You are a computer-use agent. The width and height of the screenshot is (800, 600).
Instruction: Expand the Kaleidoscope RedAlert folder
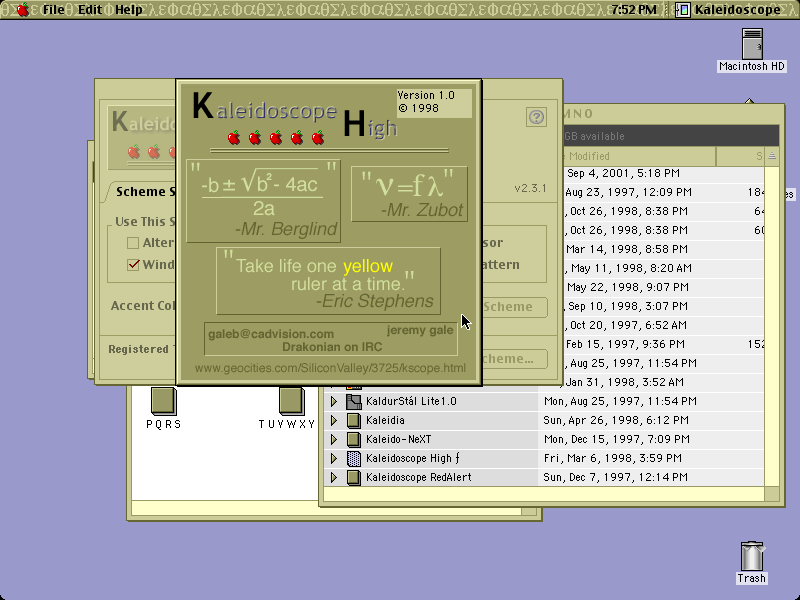pos(334,477)
